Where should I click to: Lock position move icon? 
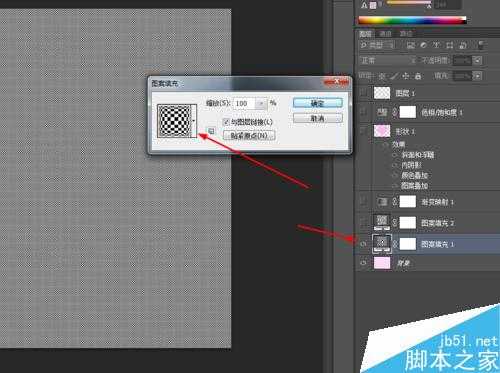click(x=406, y=76)
